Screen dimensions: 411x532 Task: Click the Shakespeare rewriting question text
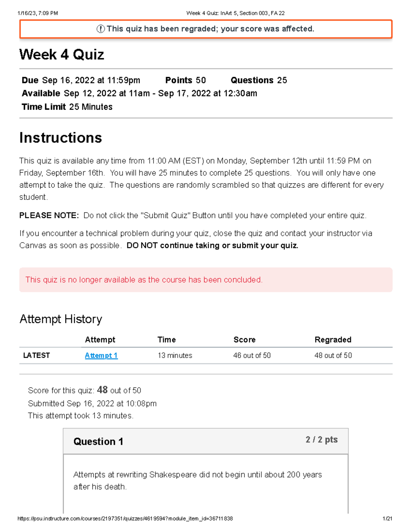point(197,480)
